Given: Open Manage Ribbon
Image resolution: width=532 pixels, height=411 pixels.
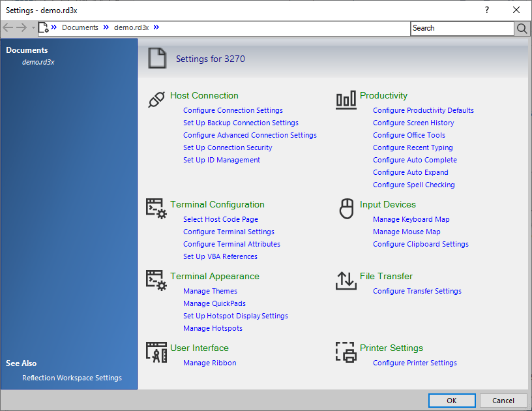Looking at the screenshot, I should tap(210, 363).
